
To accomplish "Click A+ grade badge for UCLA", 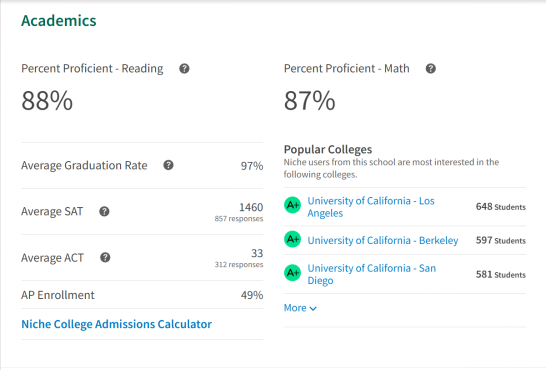I will click(x=292, y=205).
